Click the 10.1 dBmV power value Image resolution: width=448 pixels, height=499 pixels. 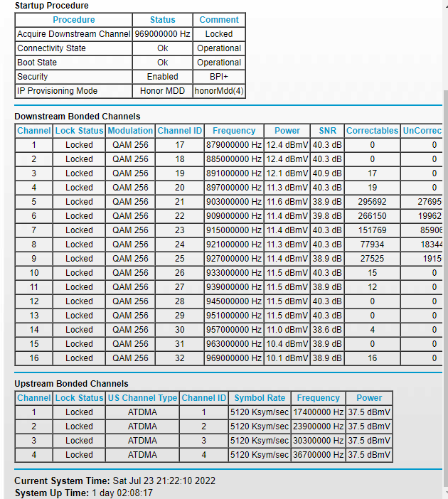coord(287,358)
